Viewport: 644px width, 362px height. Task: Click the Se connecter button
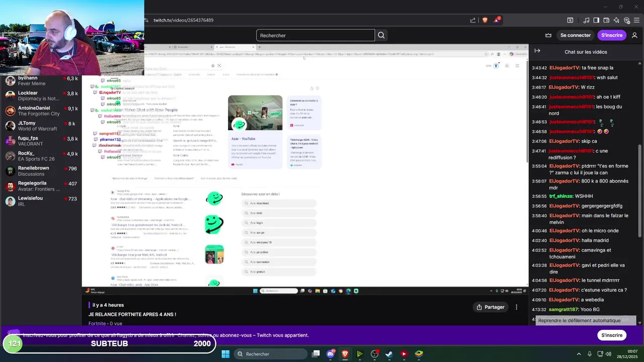click(x=576, y=35)
